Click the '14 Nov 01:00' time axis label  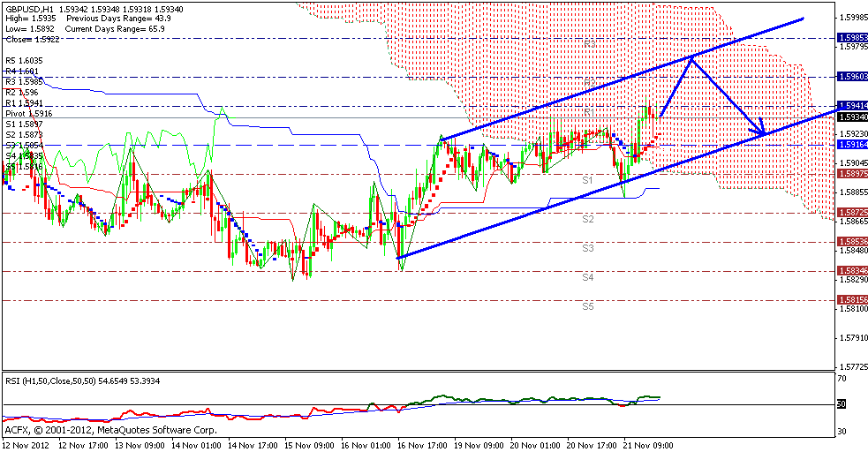pos(196,445)
